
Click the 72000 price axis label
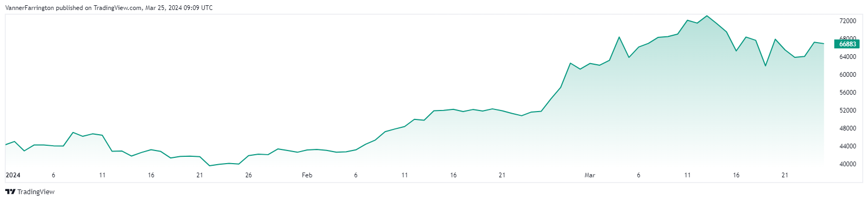(847, 21)
